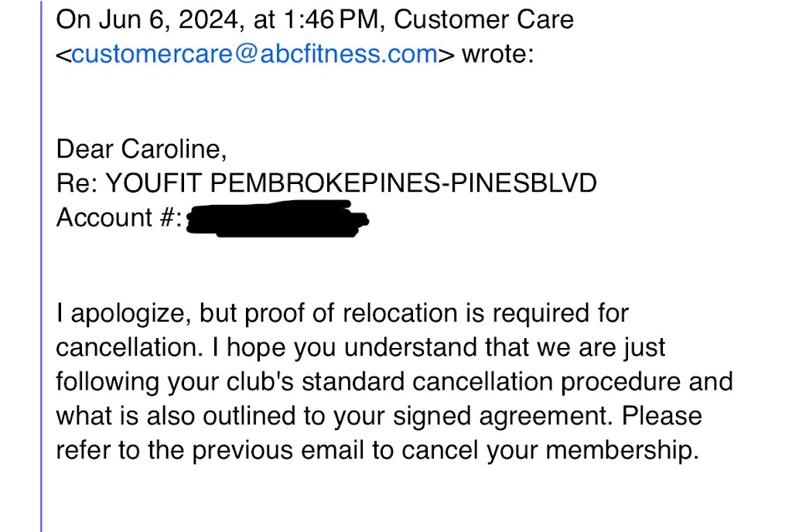This screenshot has width=792, height=532.
Task: Click the "Account #:" label
Action: coord(118,218)
